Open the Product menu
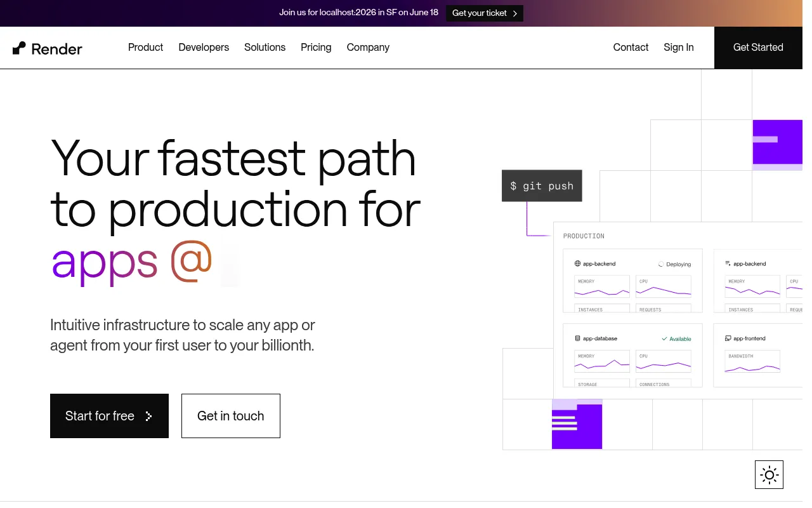Screen dimensions: 812x508 tap(145, 48)
